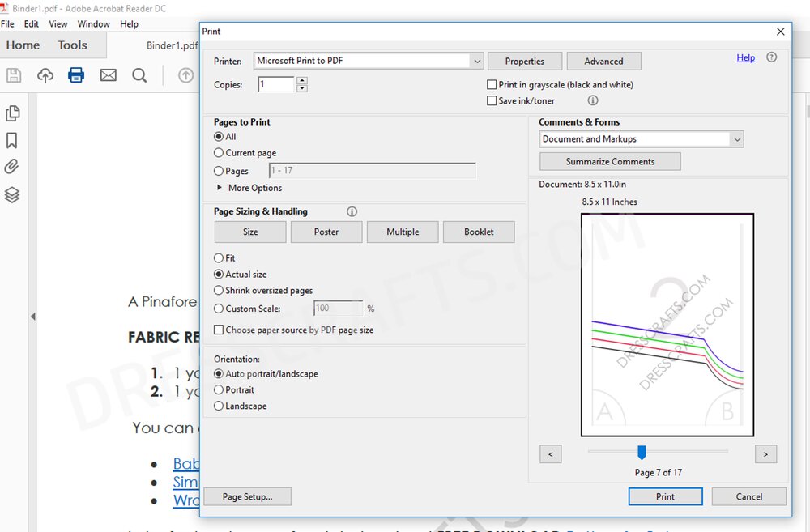The height and width of the screenshot is (532, 810).
Task: Open the bookmarks panel icon
Action: point(12,141)
